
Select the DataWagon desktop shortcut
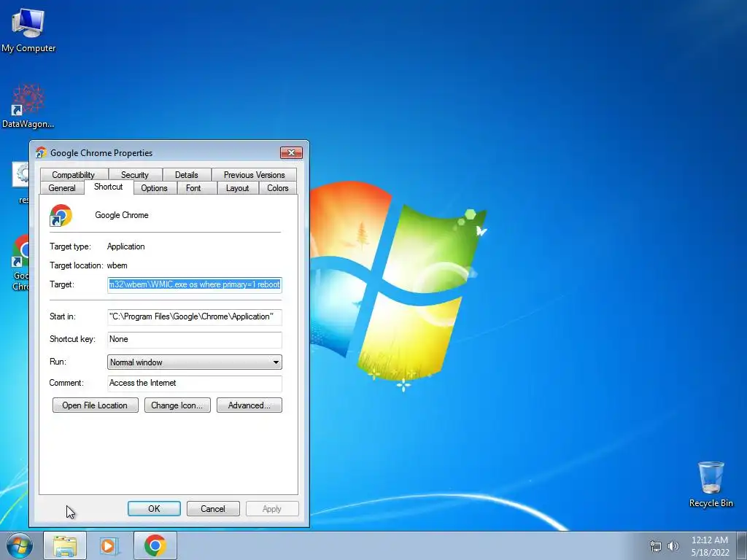pyautogui.click(x=28, y=106)
